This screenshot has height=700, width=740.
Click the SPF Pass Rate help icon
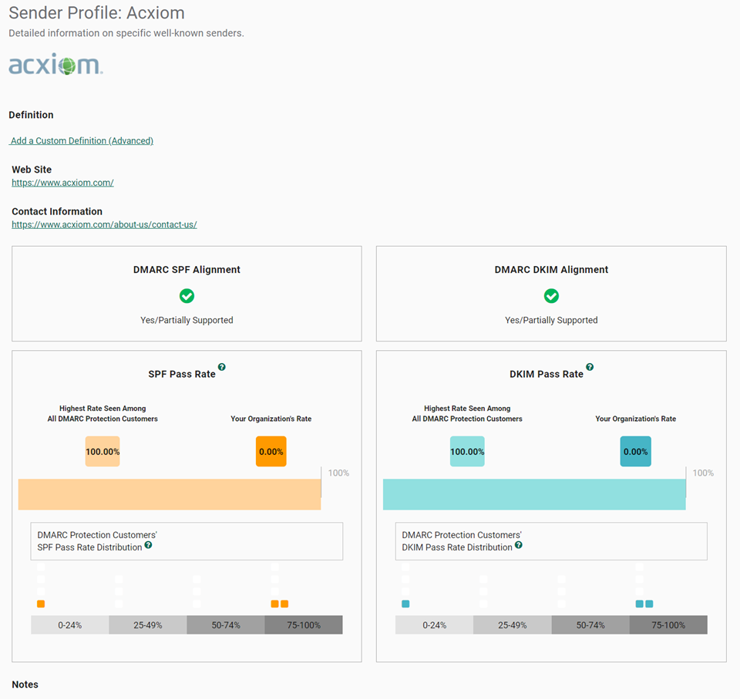[x=222, y=367]
